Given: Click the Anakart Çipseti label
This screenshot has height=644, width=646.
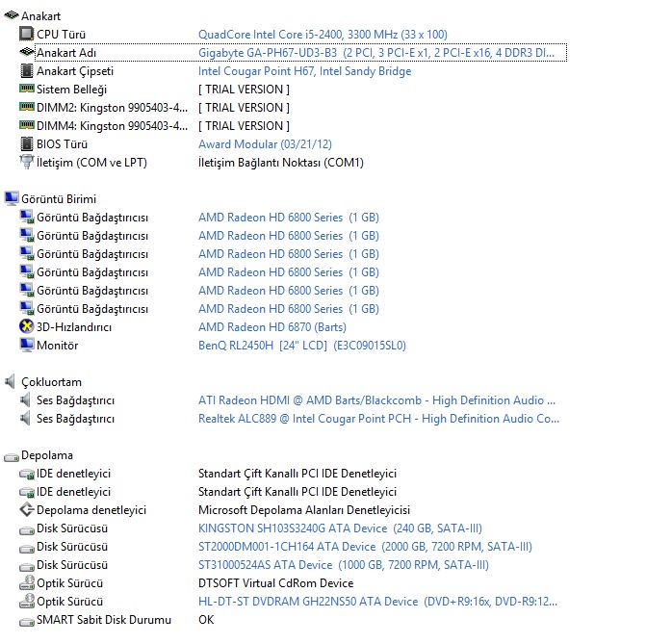Looking at the screenshot, I should (x=75, y=71).
